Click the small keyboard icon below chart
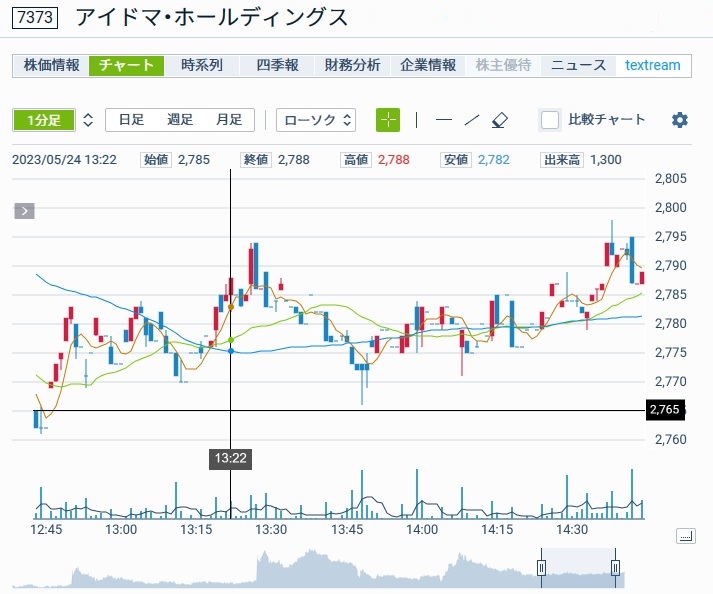 point(685,536)
